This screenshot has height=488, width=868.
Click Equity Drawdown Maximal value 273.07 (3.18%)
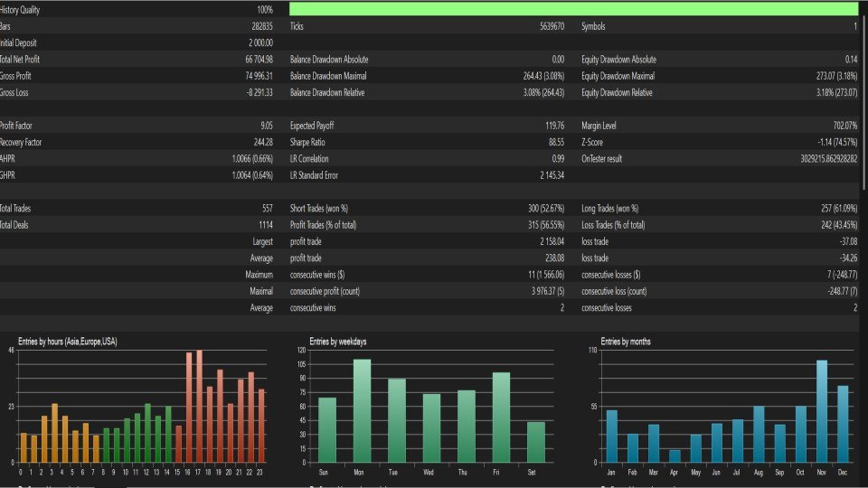click(837, 76)
